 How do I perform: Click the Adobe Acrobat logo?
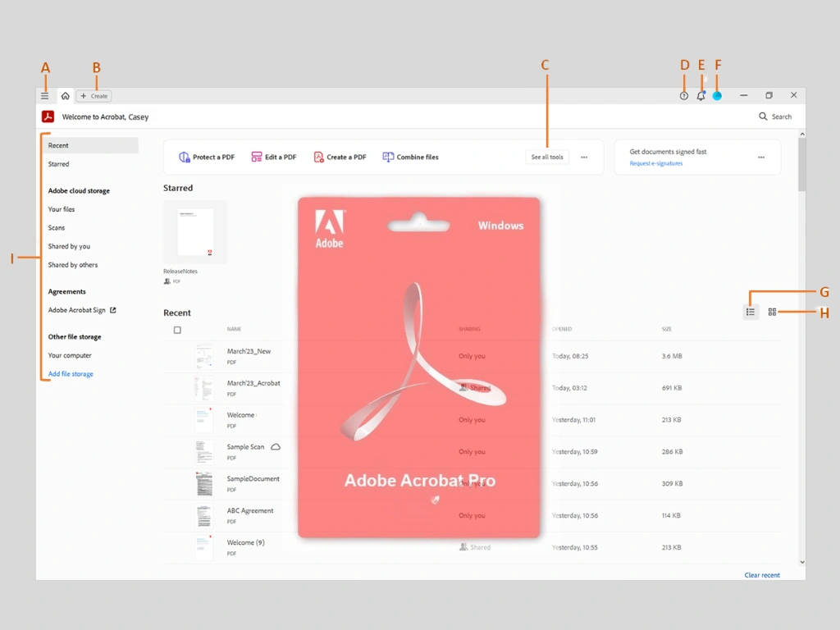[48, 116]
